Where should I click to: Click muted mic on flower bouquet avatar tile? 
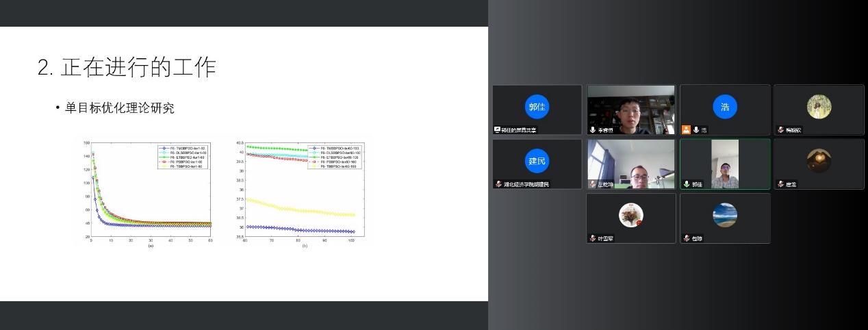[593, 238]
